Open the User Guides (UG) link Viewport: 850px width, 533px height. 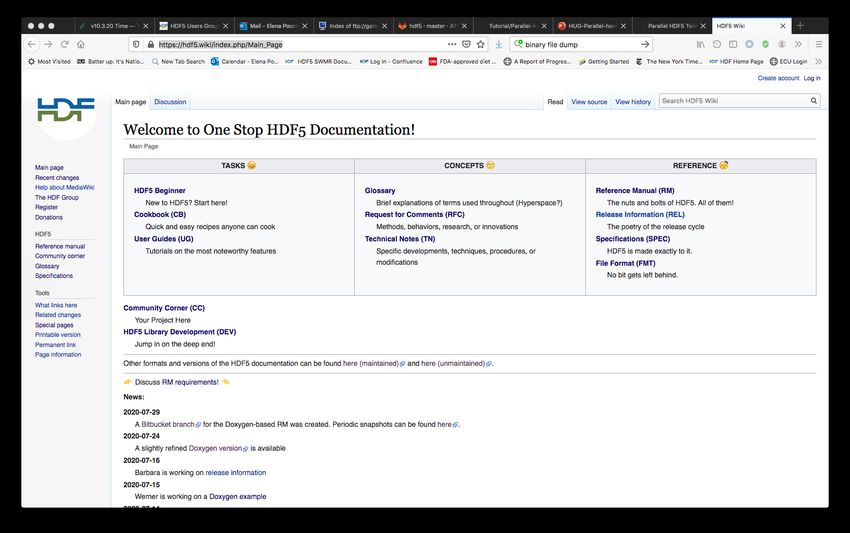click(163, 239)
